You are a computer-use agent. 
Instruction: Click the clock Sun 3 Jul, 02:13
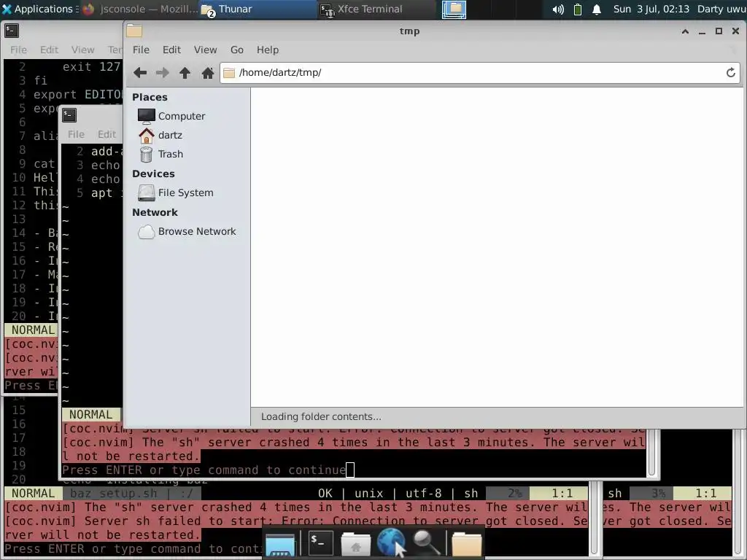(x=651, y=9)
